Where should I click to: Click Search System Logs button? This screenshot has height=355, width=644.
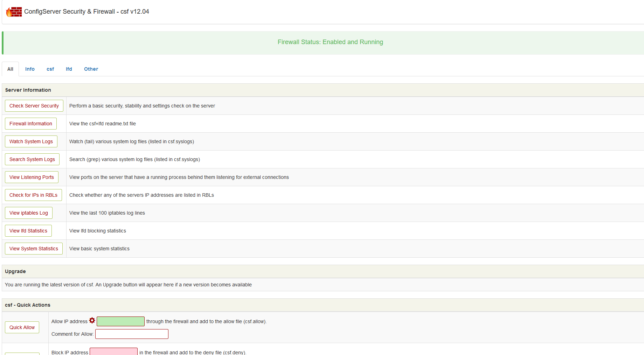pyautogui.click(x=32, y=159)
